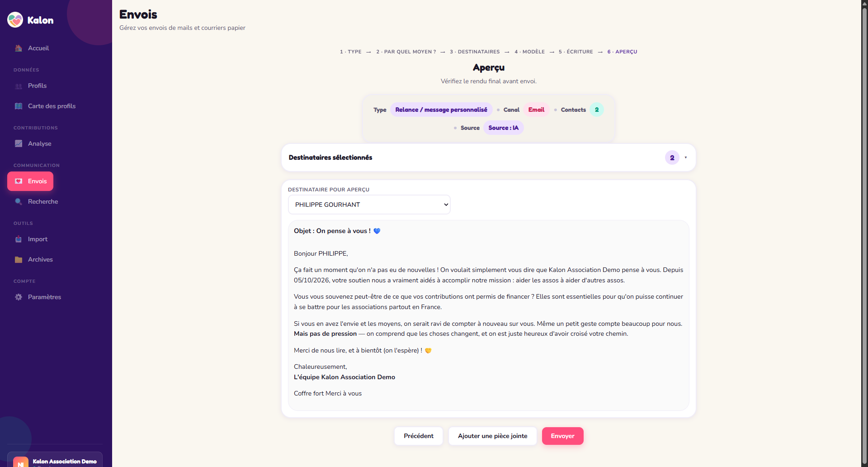This screenshot has height=467, width=868.
Task: Click the Analyse chart icon
Action: coord(19,143)
